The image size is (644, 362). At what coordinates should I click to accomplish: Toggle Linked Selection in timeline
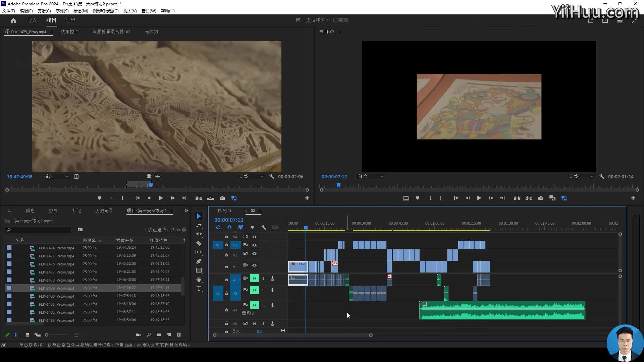(x=241, y=227)
